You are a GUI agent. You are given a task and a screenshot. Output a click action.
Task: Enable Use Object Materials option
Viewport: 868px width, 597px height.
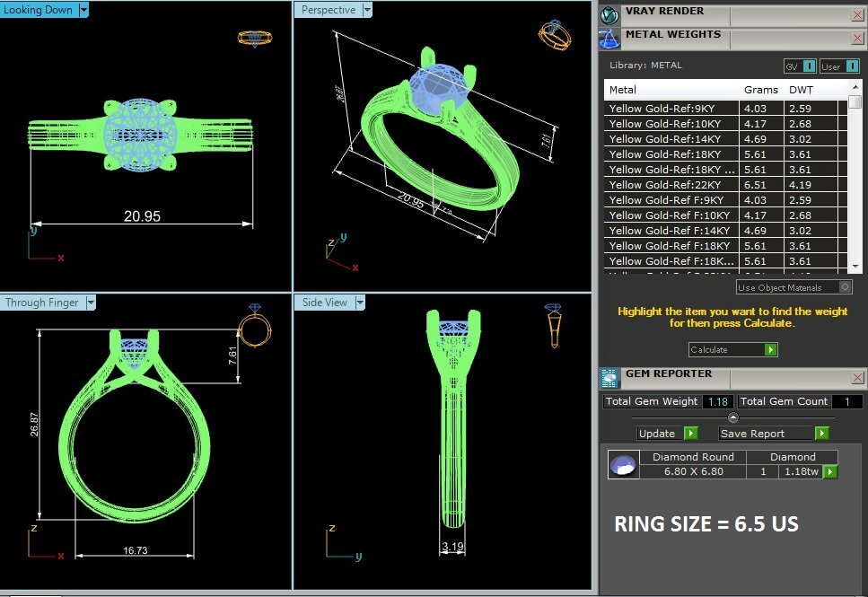click(x=845, y=287)
